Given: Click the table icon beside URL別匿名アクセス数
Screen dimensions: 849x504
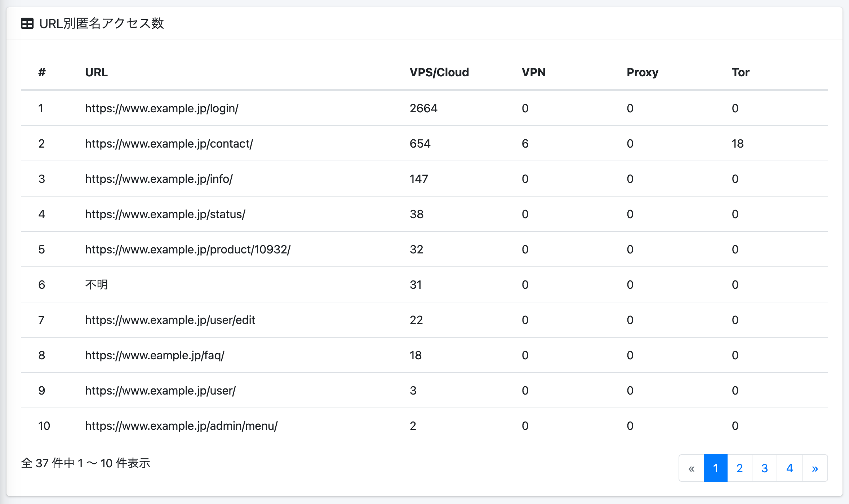Looking at the screenshot, I should [27, 24].
